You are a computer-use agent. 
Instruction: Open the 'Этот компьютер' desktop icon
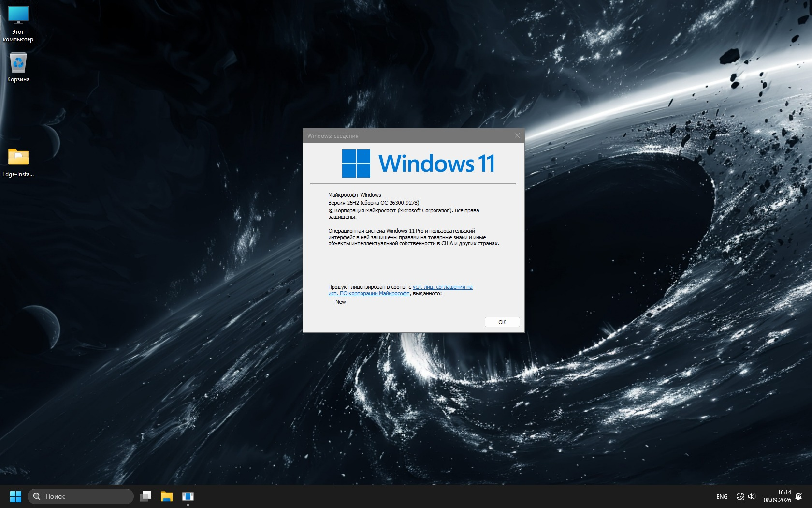point(18,23)
